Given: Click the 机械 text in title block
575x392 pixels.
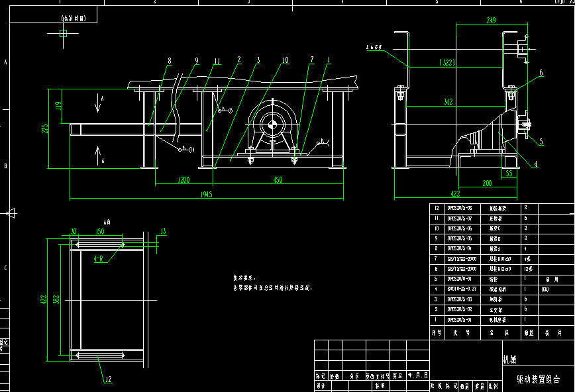Looking at the screenshot, I should pyautogui.click(x=509, y=360).
